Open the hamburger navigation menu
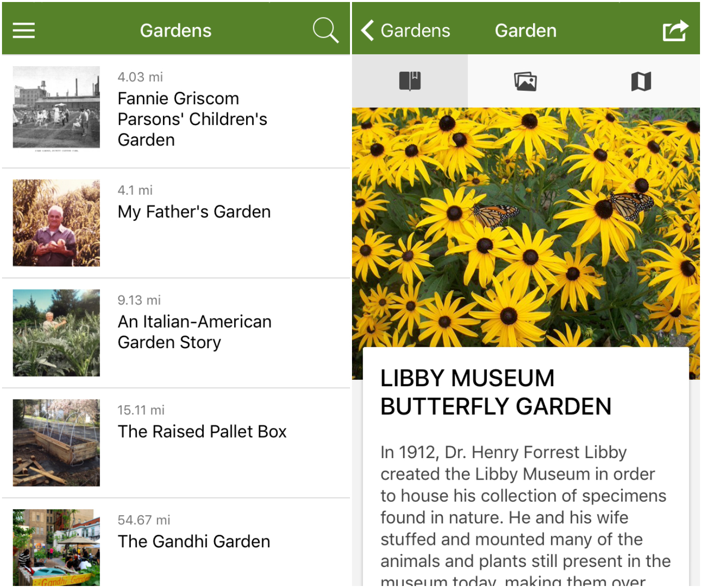The image size is (702, 588). 23,30
